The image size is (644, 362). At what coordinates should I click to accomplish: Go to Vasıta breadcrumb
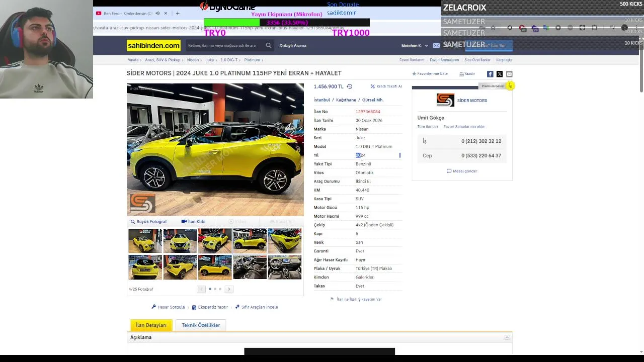coord(133,60)
